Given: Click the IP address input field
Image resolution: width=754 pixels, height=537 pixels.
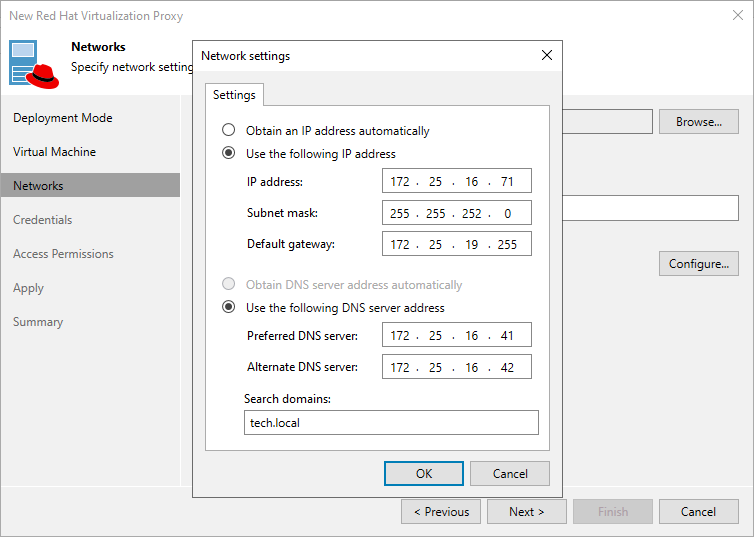Looking at the screenshot, I should (x=456, y=181).
